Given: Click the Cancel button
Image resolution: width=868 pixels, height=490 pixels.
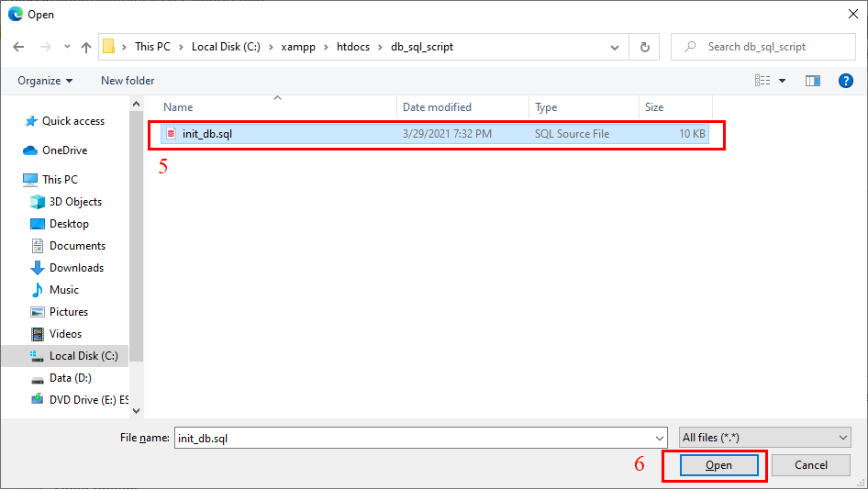Looking at the screenshot, I should 811,465.
